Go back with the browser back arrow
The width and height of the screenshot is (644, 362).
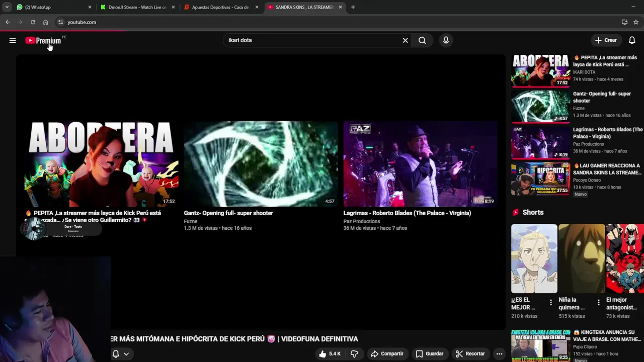coord(8,22)
